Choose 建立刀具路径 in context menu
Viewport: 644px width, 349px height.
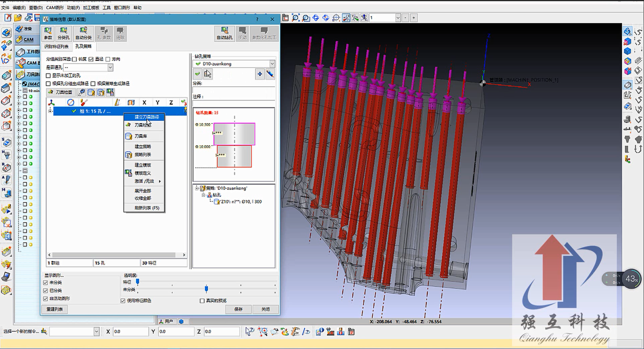coord(144,117)
